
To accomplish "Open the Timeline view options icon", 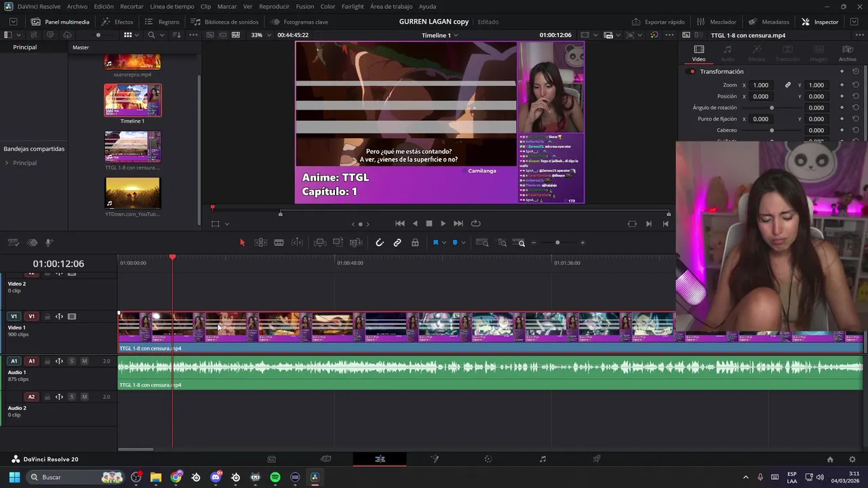I will point(13,243).
